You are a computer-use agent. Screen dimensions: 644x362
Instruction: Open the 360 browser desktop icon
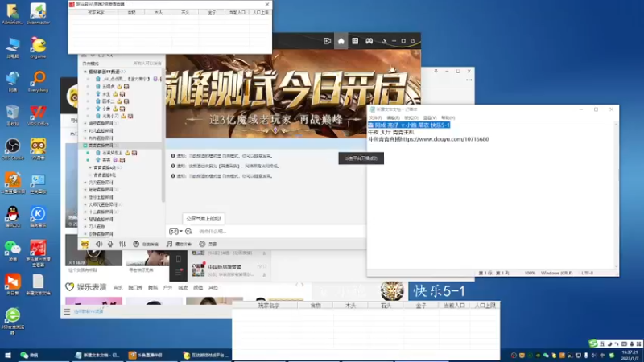13,321
